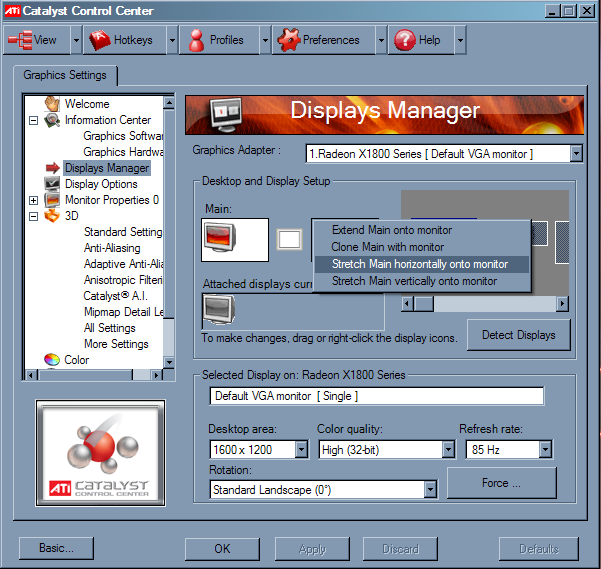Click the Welcome hand icon
Image resolution: width=601 pixels, height=569 pixels.
(52, 103)
